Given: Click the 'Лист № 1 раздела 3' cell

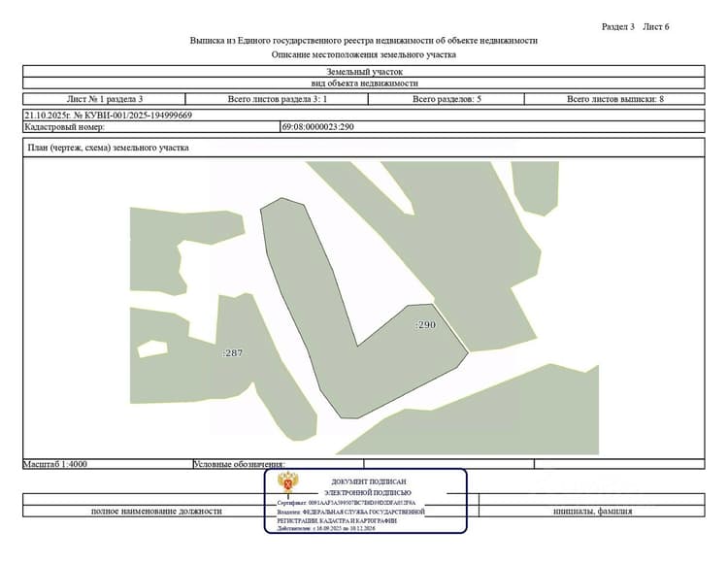Looking at the screenshot, I should (105, 99).
